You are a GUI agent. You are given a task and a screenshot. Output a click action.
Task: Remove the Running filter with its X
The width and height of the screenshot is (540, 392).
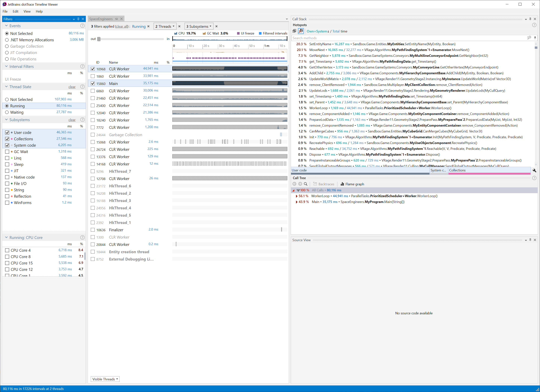[x=148, y=26]
